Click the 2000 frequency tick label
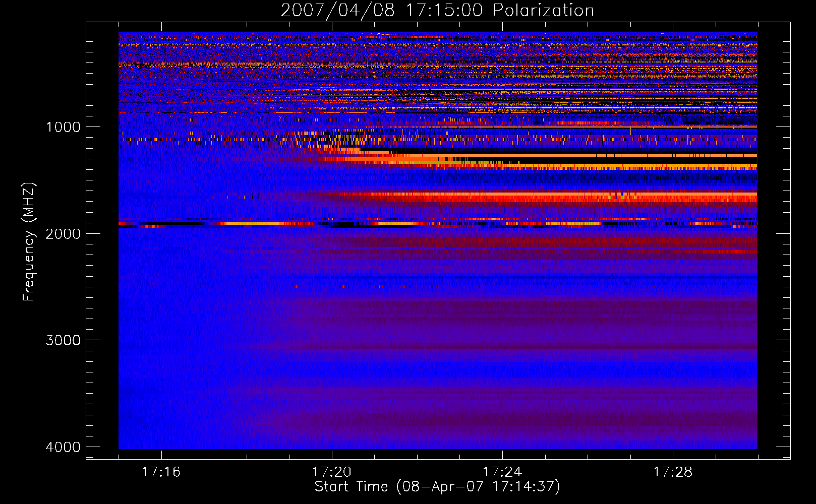Screen dimensions: 816x504 tap(63, 234)
